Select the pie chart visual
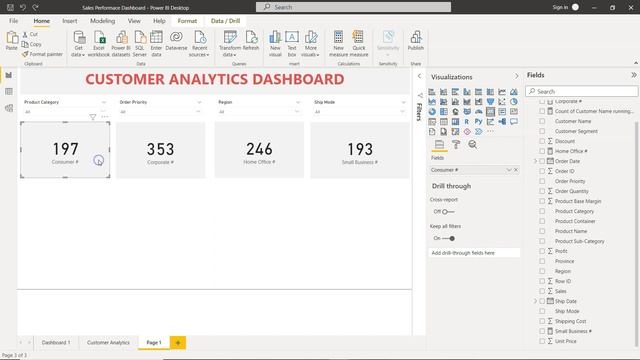This screenshot has height=360, width=640. (x=513, y=101)
